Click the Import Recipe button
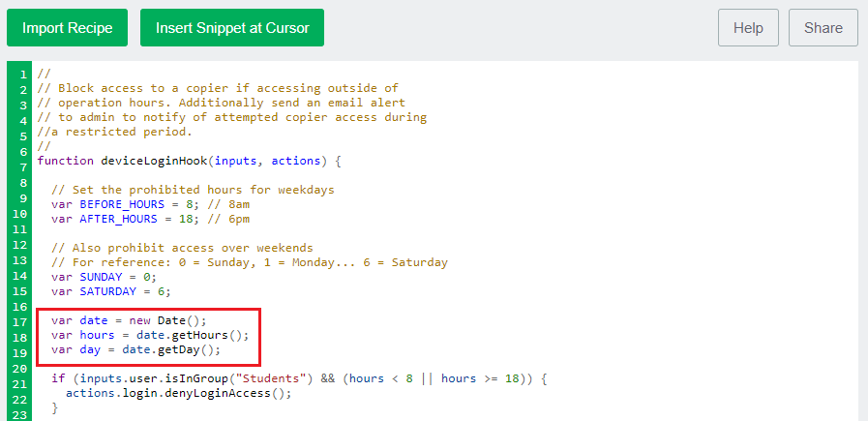 (67, 28)
